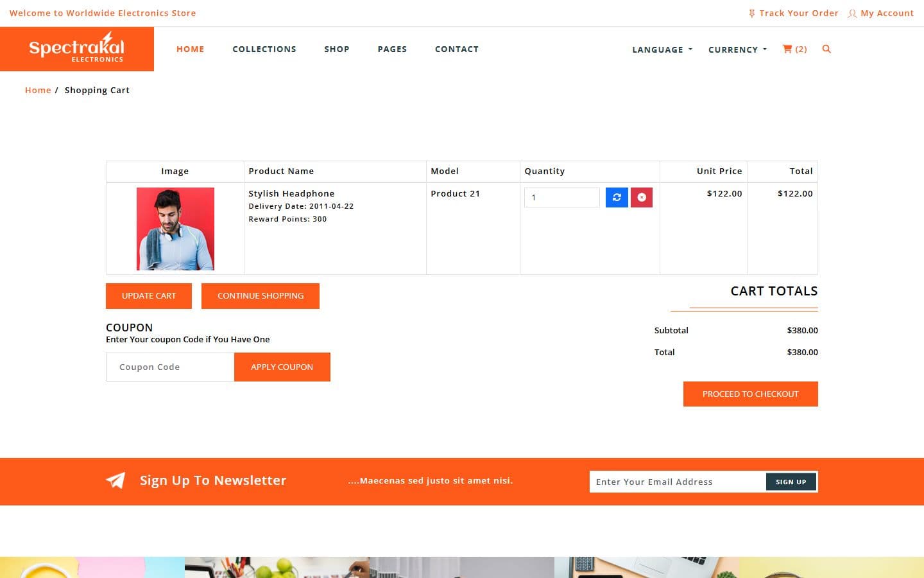
Task: Click the Reward Points: 300 text
Action: click(x=287, y=219)
